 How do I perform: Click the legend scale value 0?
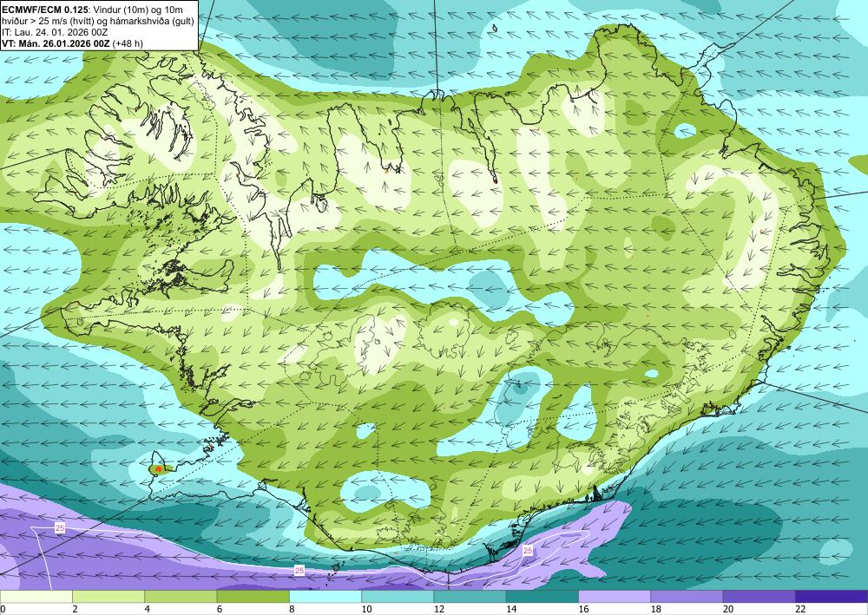3,610
